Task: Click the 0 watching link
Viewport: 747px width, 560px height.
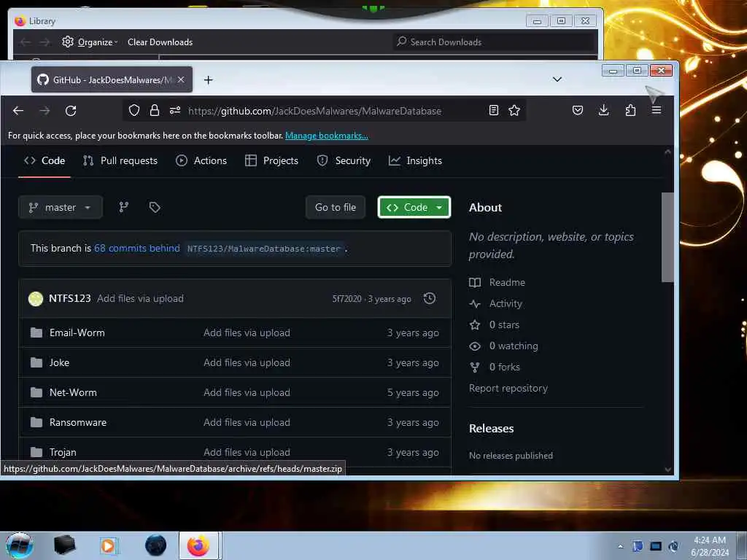Action: pyautogui.click(x=514, y=346)
